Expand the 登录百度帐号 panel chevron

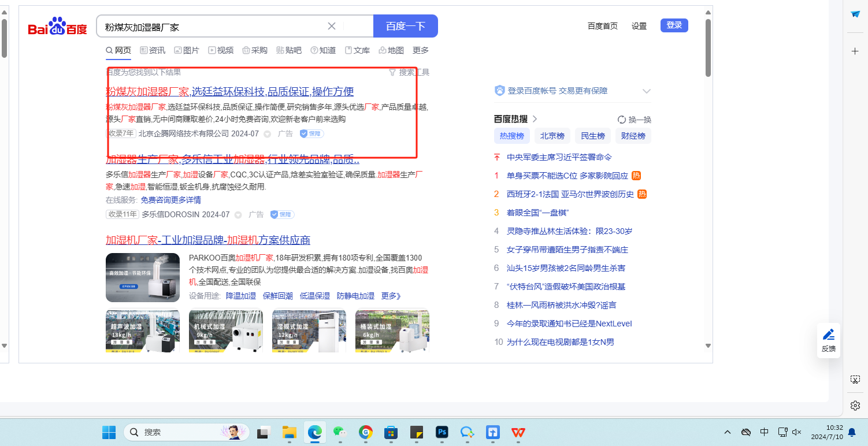click(x=647, y=91)
